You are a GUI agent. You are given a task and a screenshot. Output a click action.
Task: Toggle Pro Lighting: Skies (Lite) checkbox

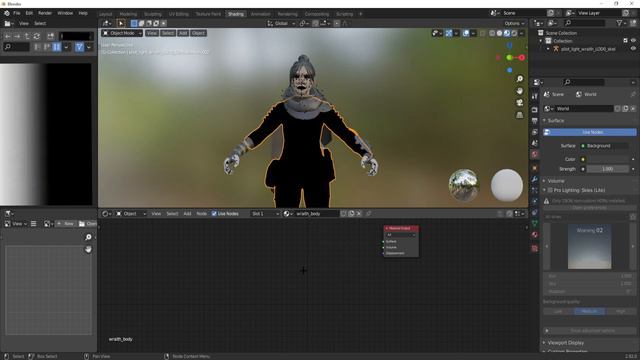click(x=550, y=190)
